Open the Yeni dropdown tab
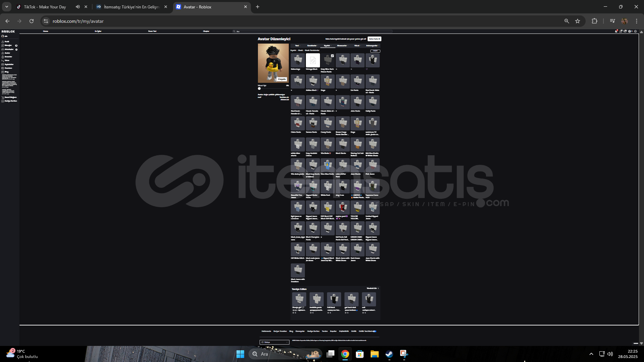Image resolution: width=644 pixels, height=362 pixels. pos(297,46)
